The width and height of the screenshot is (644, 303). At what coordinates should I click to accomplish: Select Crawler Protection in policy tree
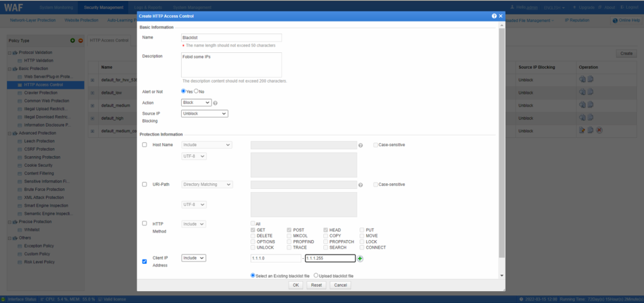coord(40,93)
